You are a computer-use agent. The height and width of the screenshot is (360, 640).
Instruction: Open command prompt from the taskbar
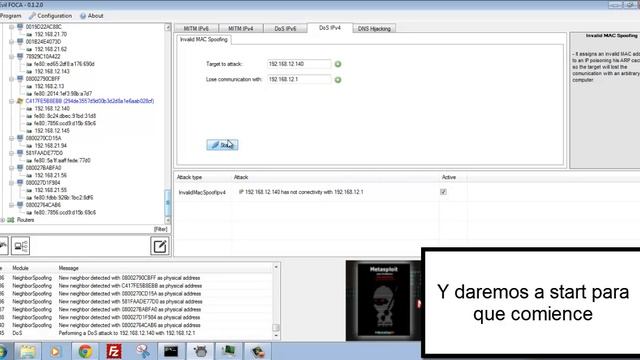click(x=171, y=351)
